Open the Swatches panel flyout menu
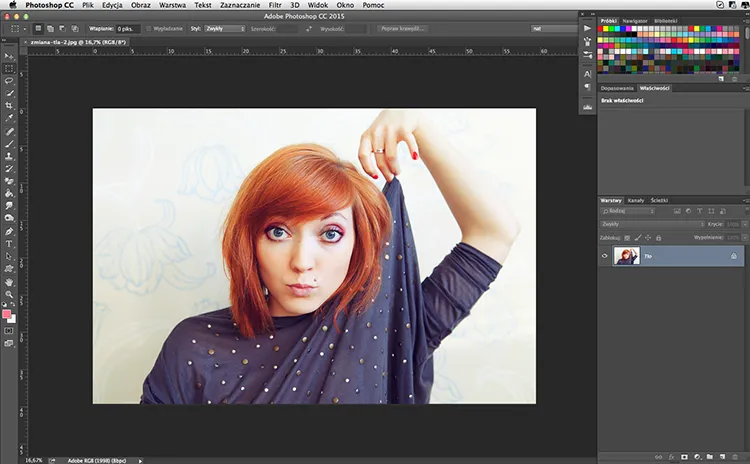Screen dimensions: 750x464 (x=745, y=21)
